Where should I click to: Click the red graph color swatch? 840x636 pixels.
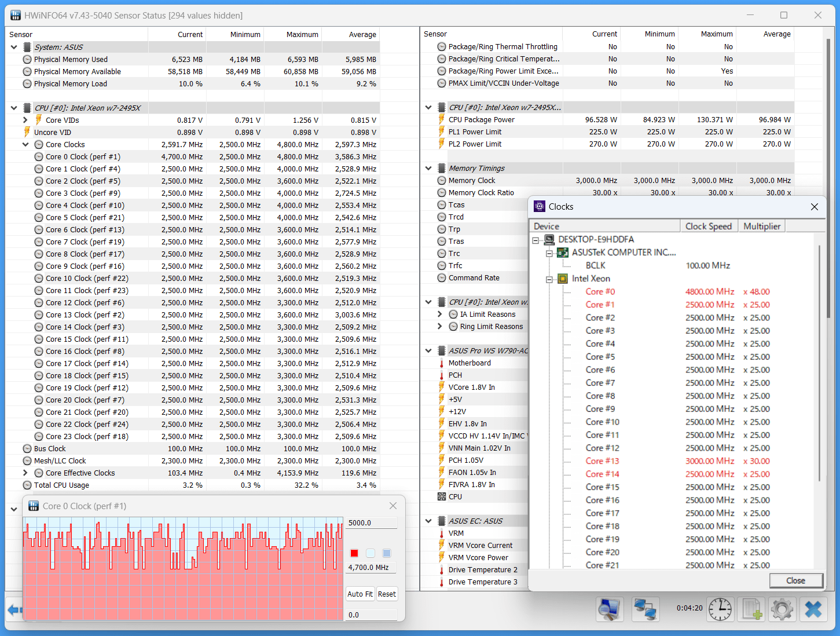click(x=354, y=553)
